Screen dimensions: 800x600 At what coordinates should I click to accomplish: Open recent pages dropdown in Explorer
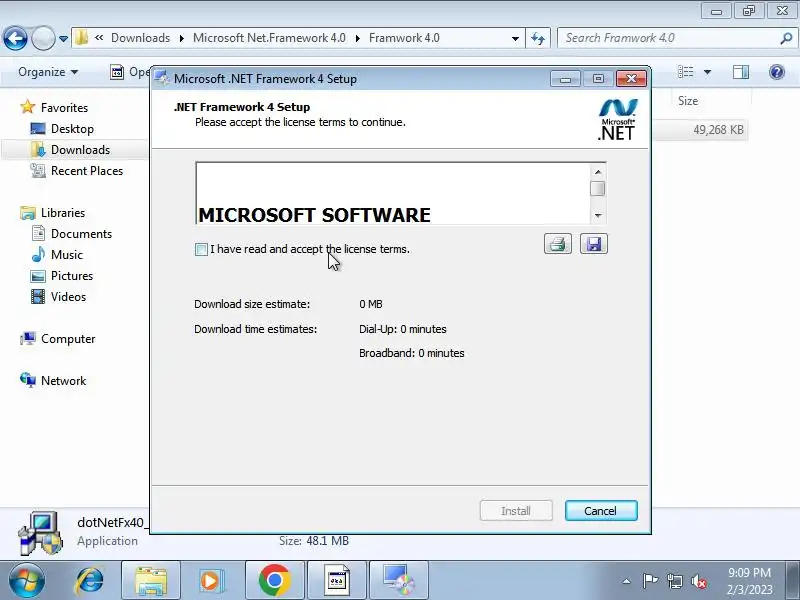(x=63, y=39)
